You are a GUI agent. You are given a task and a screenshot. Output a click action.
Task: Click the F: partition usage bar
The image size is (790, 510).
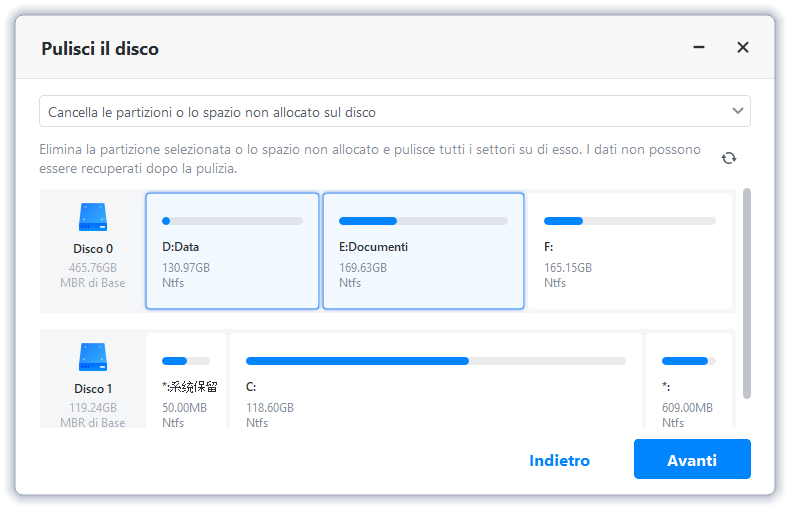(629, 221)
